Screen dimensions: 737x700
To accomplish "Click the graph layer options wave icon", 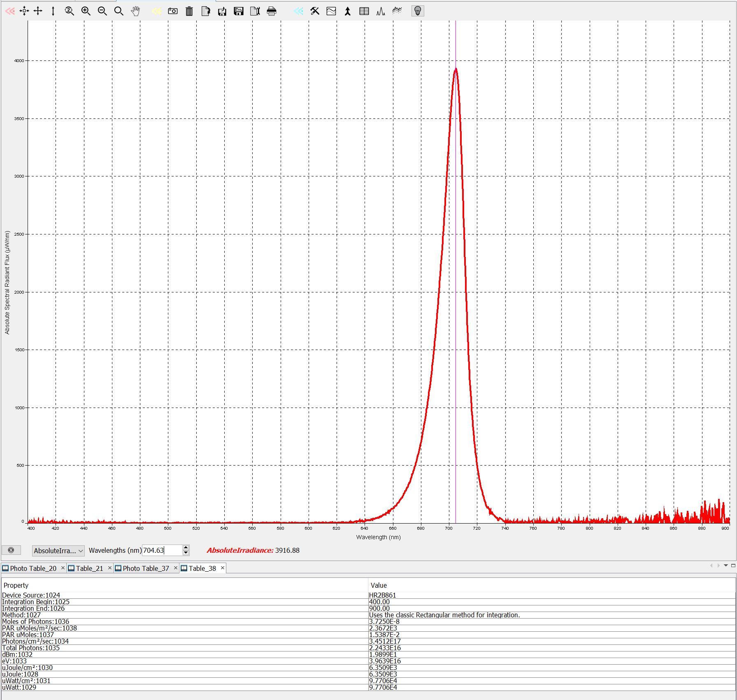I will (331, 11).
